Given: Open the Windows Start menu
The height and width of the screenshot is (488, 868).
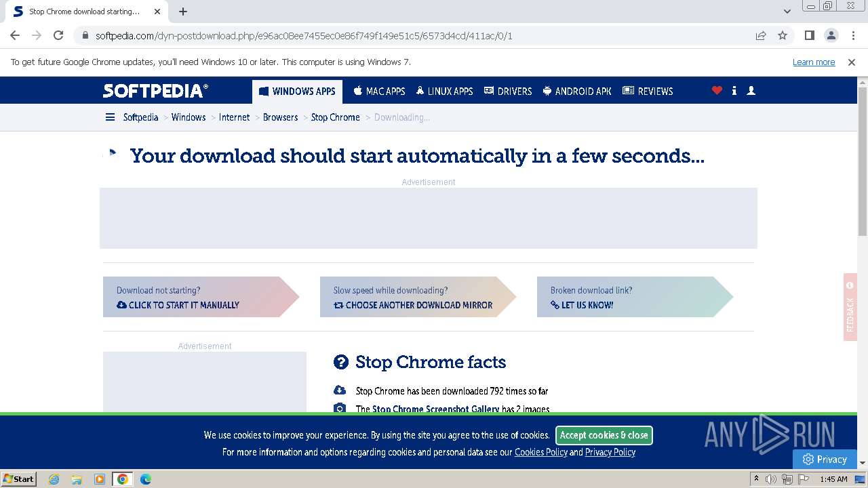Looking at the screenshot, I should tap(18, 479).
